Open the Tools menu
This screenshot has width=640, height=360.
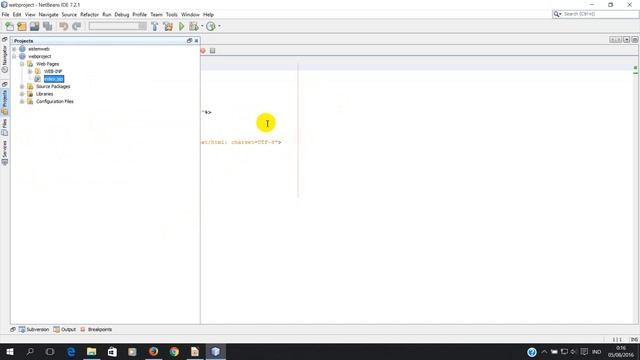point(171,15)
